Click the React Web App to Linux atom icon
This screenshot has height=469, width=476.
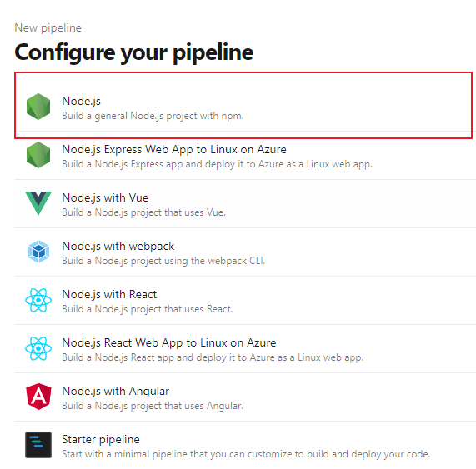point(38,348)
